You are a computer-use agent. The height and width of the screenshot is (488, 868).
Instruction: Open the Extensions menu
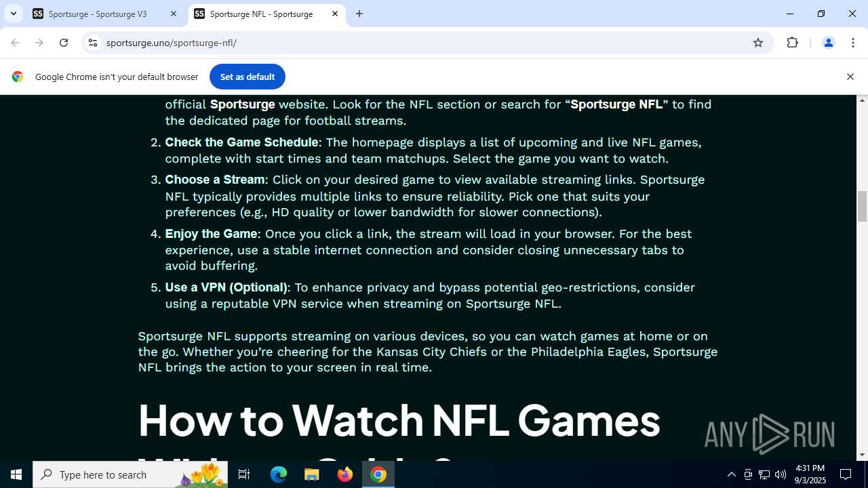click(792, 43)
